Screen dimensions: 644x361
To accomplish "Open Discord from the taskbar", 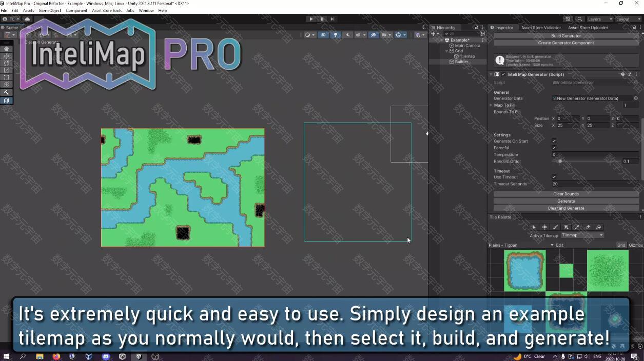I will pyautogui.click(x=106, y=356).
